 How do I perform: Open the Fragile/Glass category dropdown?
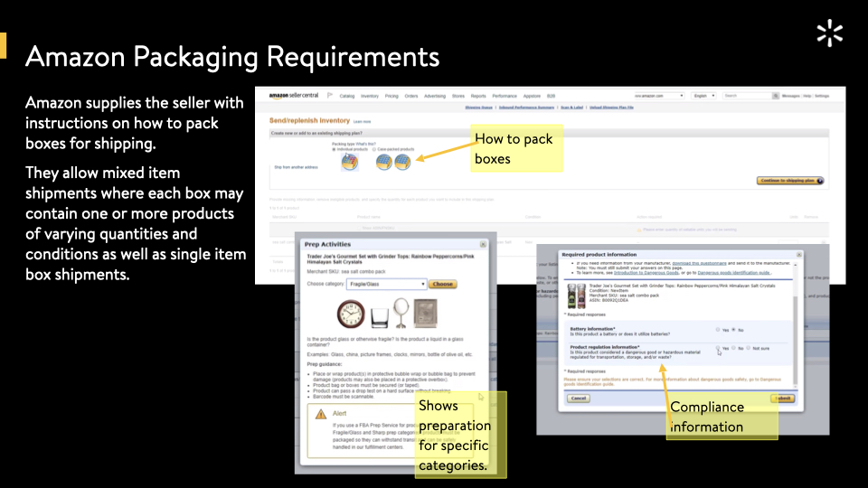coord(386,284)
